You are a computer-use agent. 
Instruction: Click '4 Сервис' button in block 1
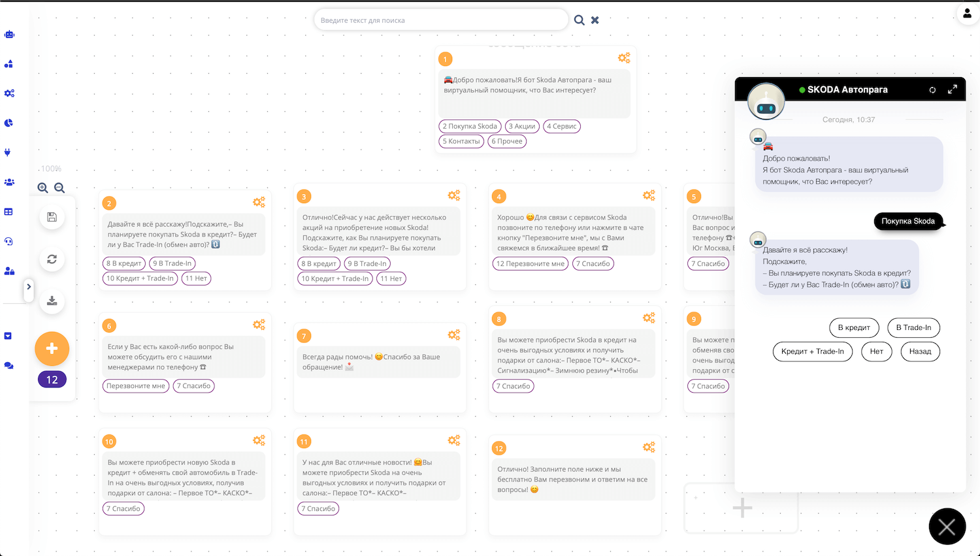click(562, 126)
